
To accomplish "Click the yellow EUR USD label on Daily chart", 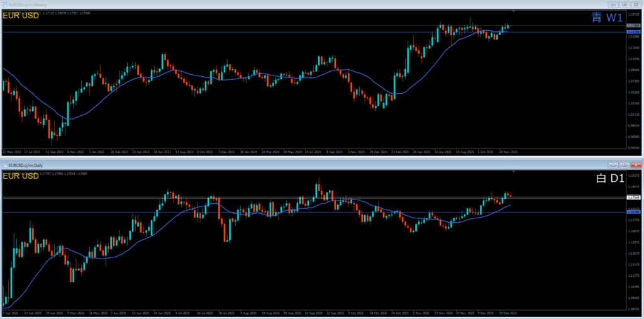I will [x=21, y=176].
